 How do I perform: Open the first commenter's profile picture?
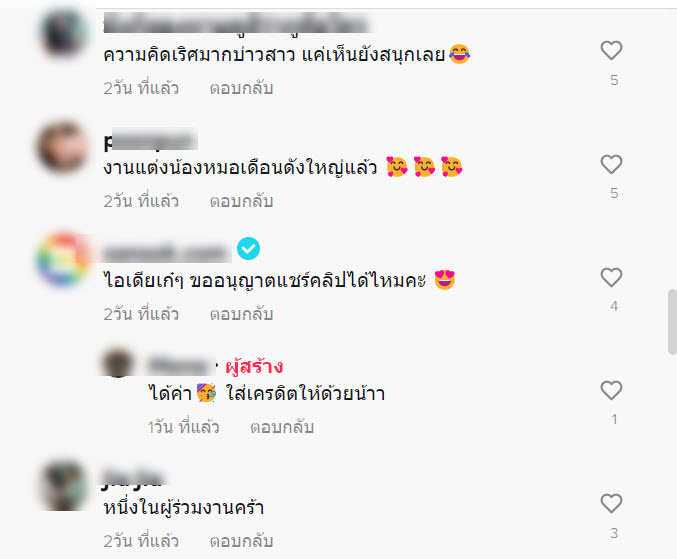coord(63,33)
